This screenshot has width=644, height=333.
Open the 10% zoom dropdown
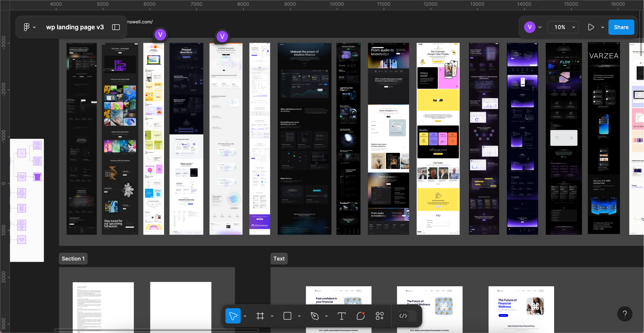tap(563, 27)
